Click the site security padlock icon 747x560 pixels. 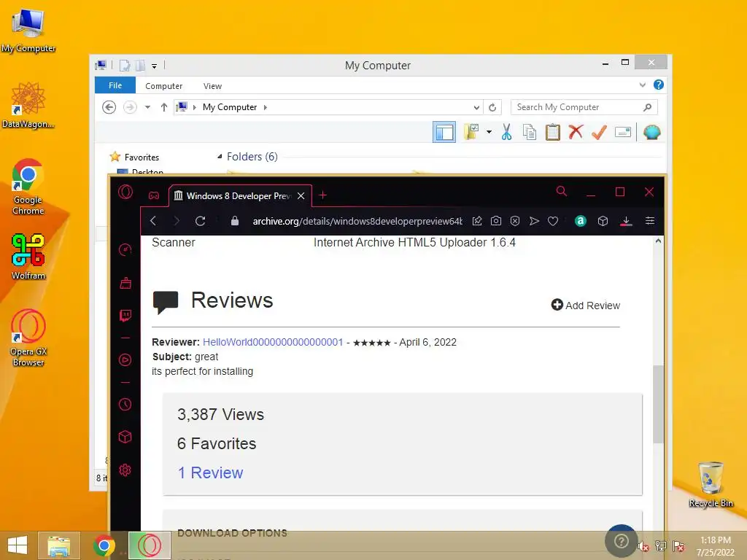tap(234, 221)
